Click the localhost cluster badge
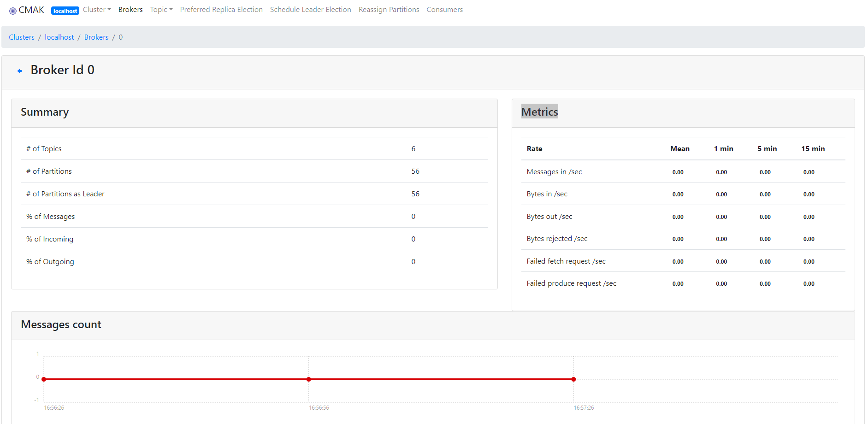 tap(65, 11)
